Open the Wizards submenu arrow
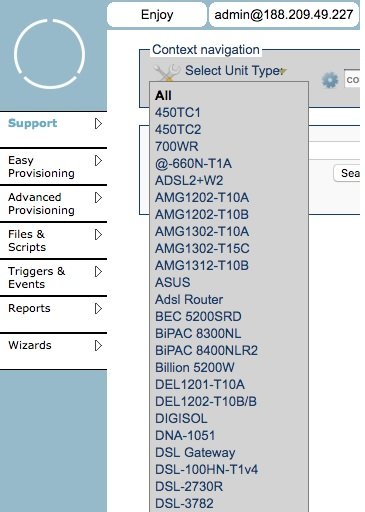Viewport: 365px width, 512px height. 98,346
